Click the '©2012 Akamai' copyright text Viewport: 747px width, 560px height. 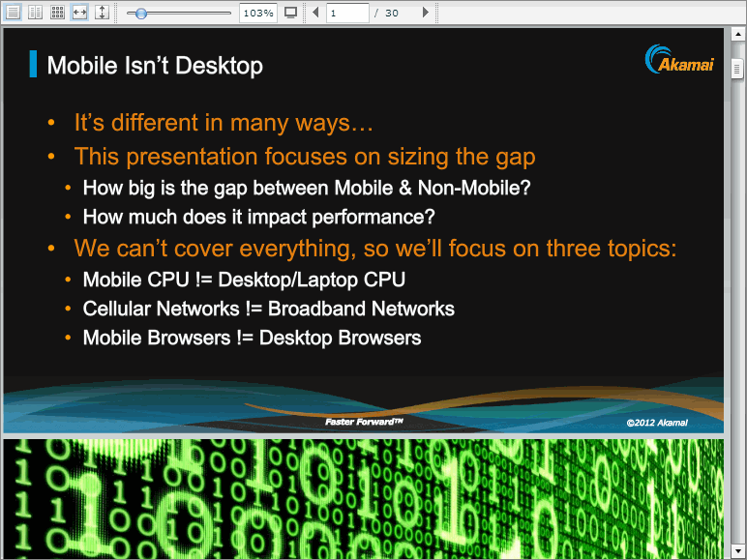coord(657,423)
